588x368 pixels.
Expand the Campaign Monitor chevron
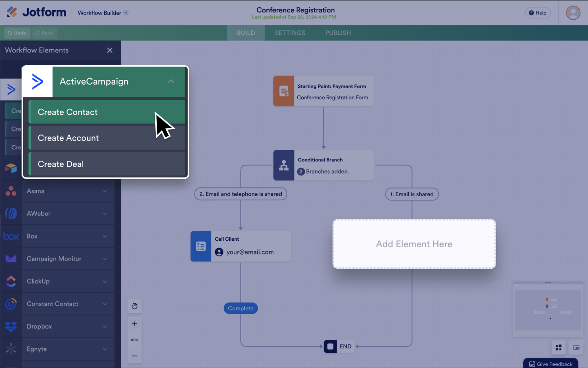coord(105,259)
